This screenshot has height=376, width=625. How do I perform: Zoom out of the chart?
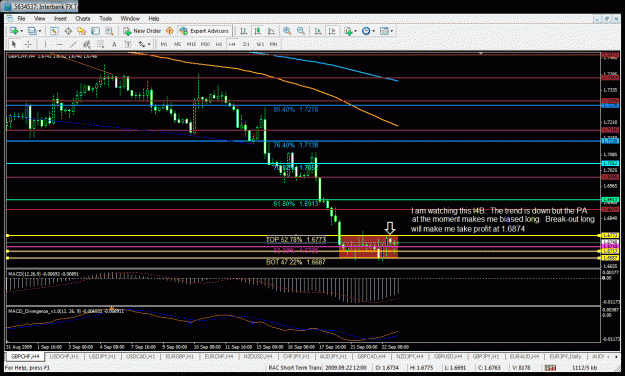click(301, 31)
